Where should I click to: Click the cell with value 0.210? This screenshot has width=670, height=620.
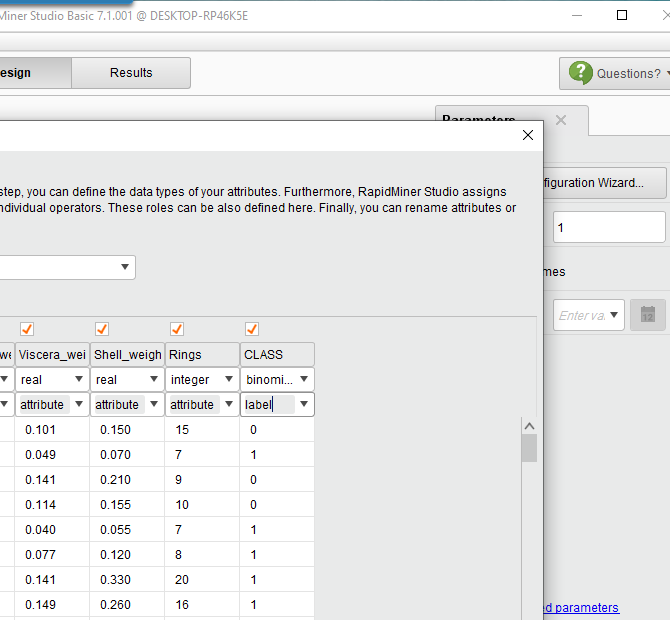pyautogui.click(x=127, y=479)
